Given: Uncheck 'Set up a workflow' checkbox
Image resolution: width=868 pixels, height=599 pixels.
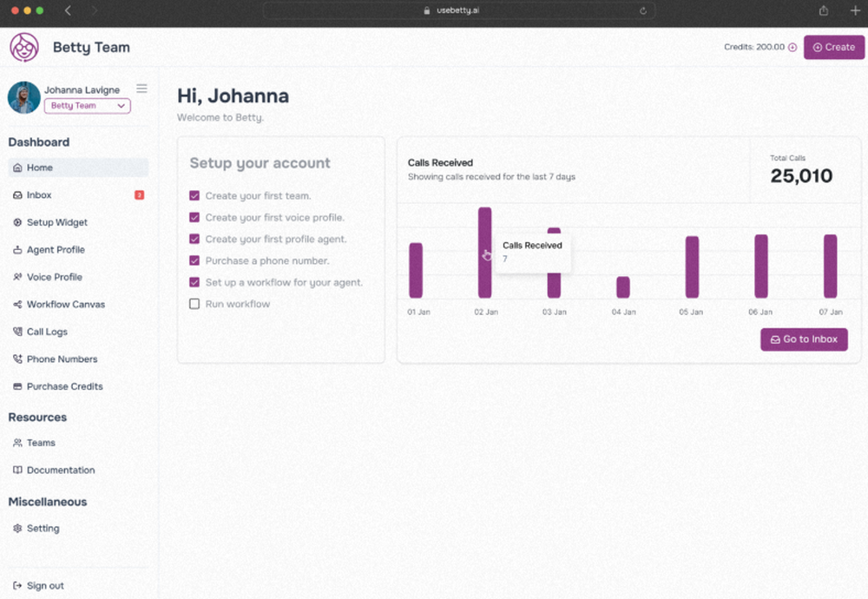Looking at the screenshot, I should coord(194,282).
